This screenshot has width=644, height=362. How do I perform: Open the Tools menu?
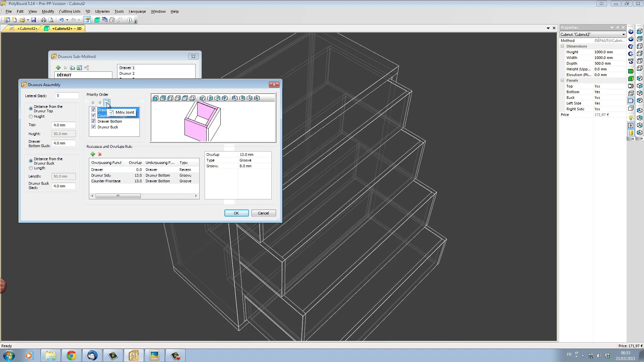tap(119, 11)
